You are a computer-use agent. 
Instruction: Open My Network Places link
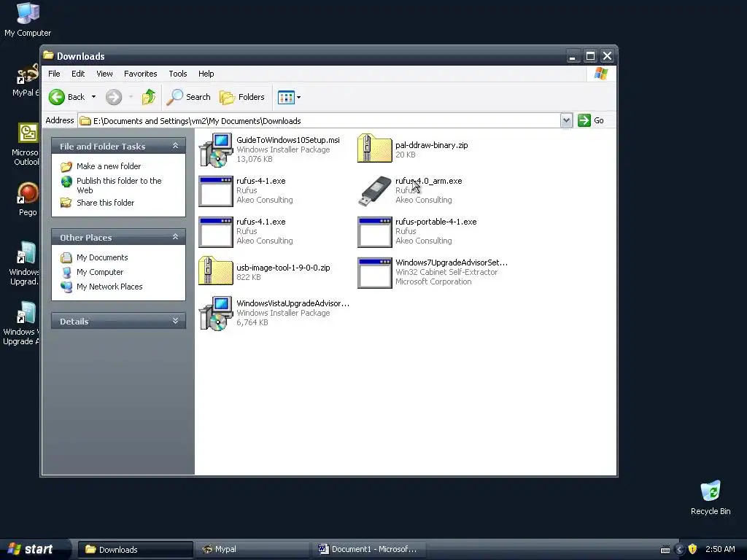[x=109, y=287]
